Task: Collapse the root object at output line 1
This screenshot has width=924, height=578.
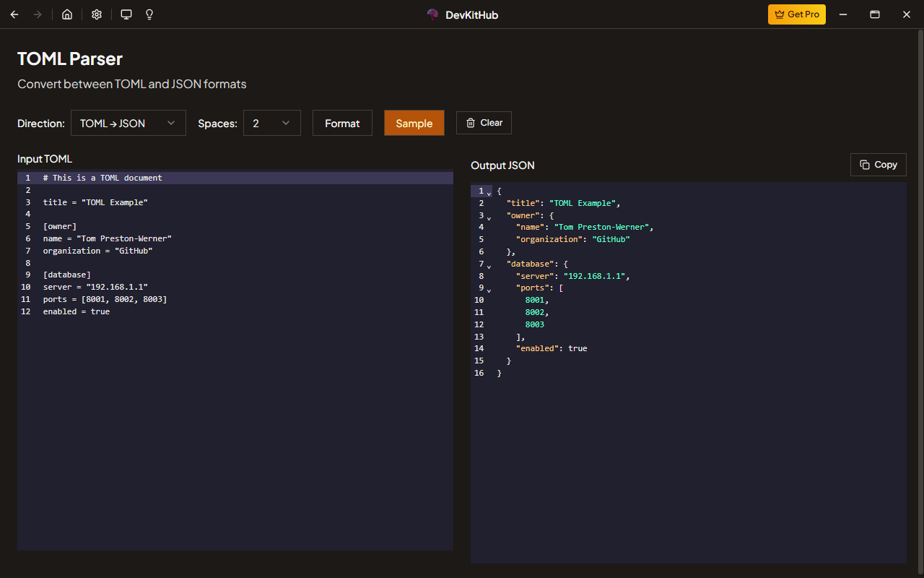Action: [489, 193]
